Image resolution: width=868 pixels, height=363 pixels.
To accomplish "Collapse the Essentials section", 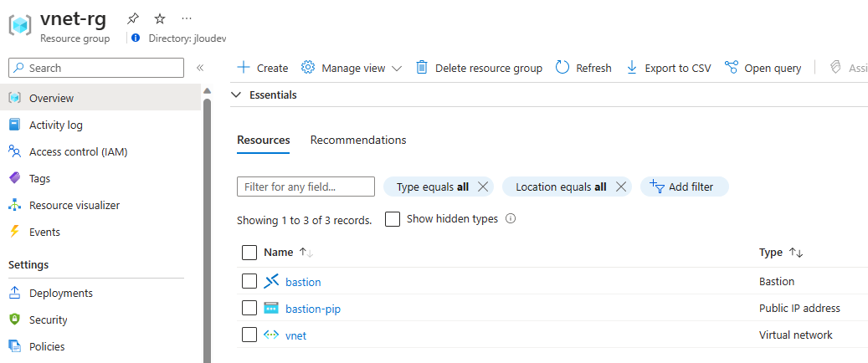I will point(236,95).
